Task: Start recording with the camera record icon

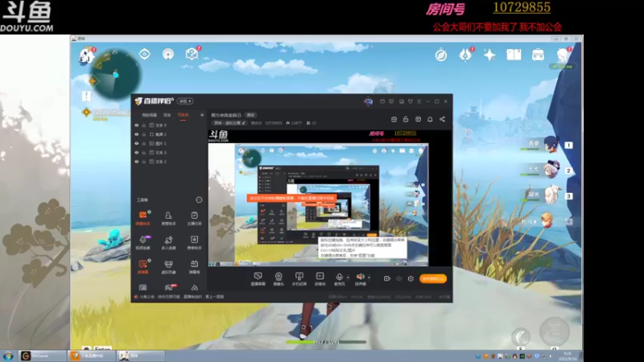Action: click(x=387, y=278)
